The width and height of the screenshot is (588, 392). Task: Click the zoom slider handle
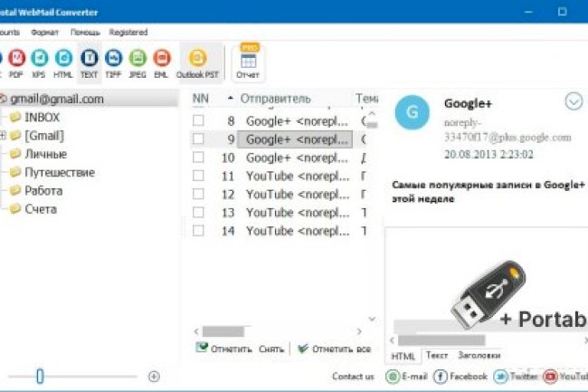40,376
